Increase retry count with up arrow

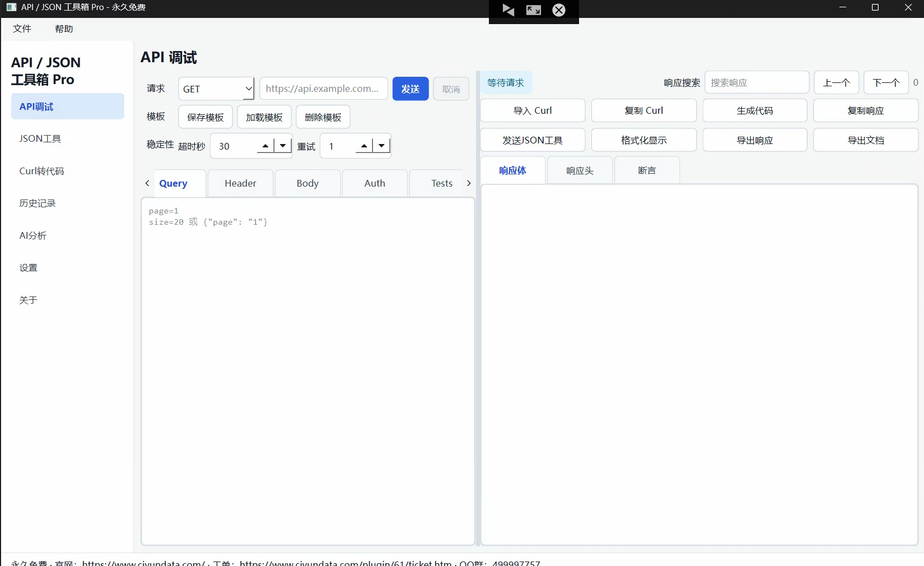pos(364,146)
